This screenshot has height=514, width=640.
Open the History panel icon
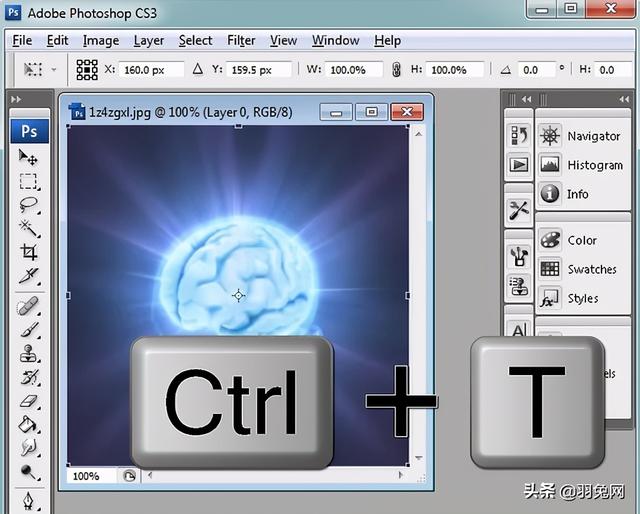pos(519,135)
